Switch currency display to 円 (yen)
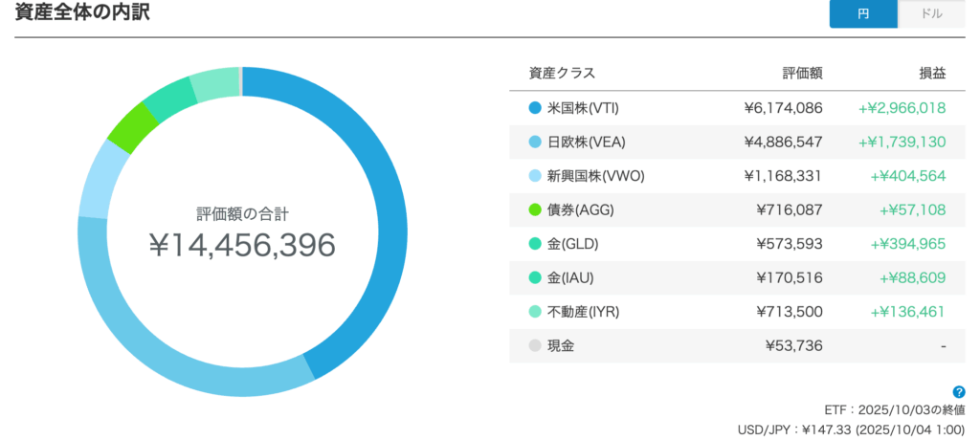The image size is (980, 440). (863, 14)
